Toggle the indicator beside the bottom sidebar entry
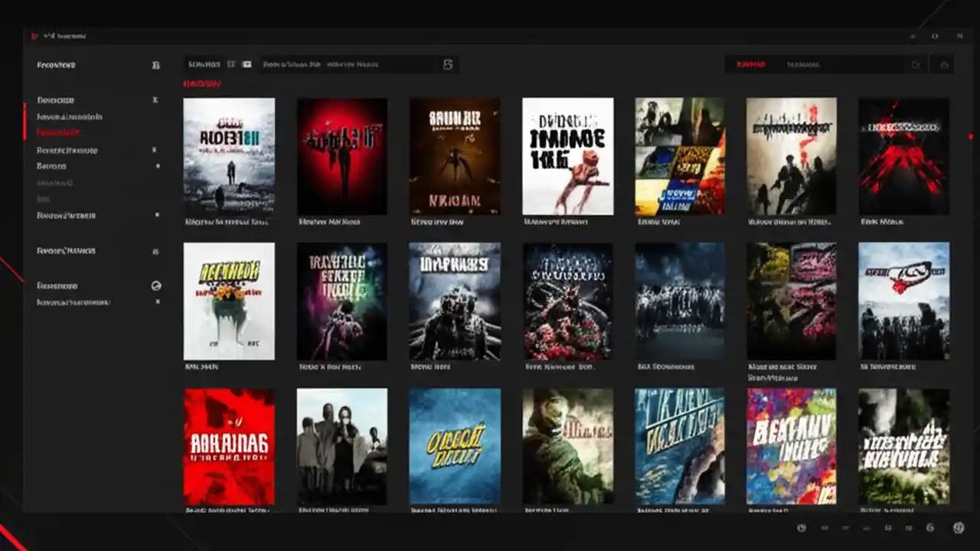Screen dimensions: 980x551 tap(157, 302)
